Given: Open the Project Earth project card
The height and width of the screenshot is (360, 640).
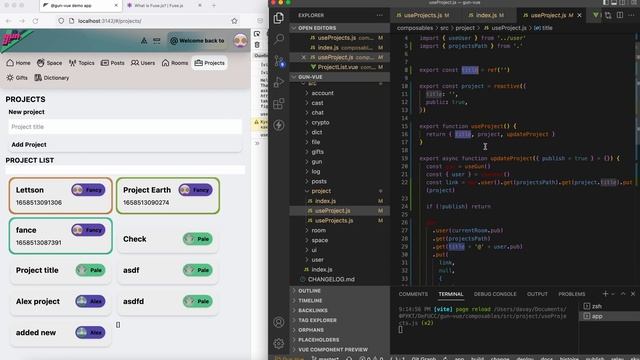Looking at the screenshot, I should (168, 196).
